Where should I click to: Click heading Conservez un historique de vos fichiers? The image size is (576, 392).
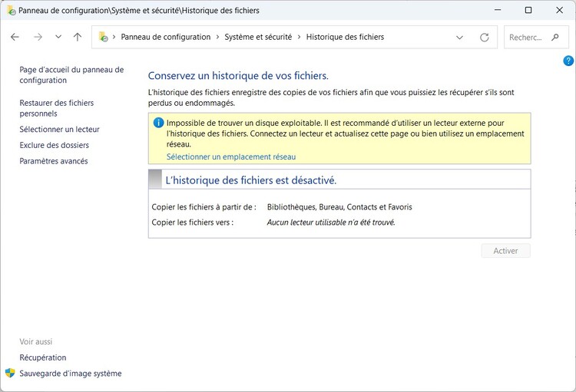(x=238, y=76)
